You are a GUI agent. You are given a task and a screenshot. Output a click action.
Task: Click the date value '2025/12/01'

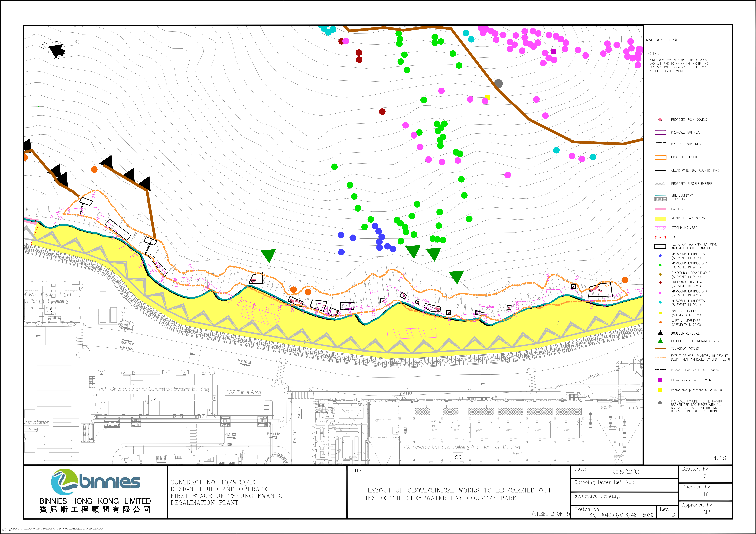click(x=626, y=472)
